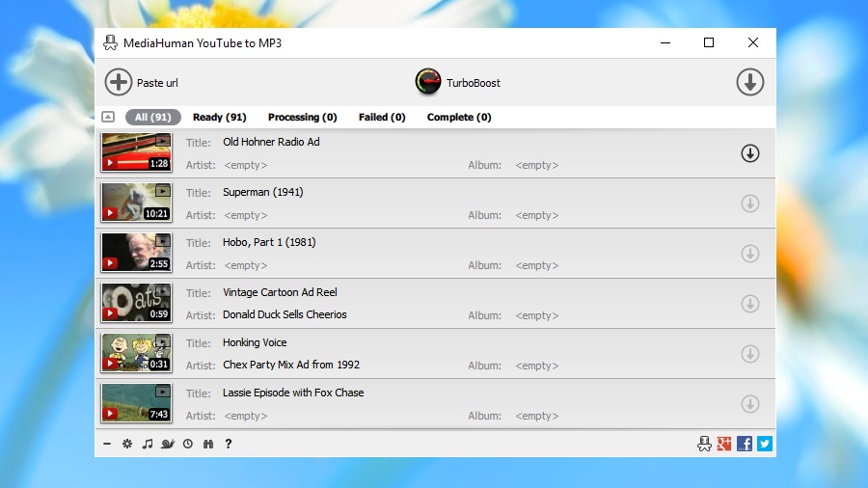The height and width of the screenshot is (488, 868).
Task: Maximize the MediaHuman YouTube to MP3 window
Action: (709, 42)
